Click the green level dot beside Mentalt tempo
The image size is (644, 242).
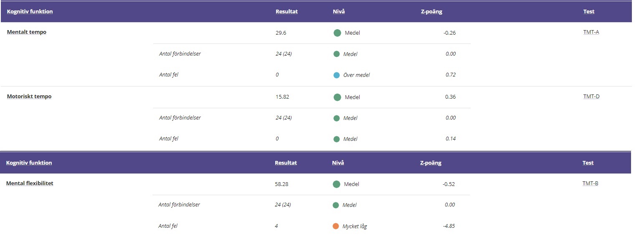point(337,33)
